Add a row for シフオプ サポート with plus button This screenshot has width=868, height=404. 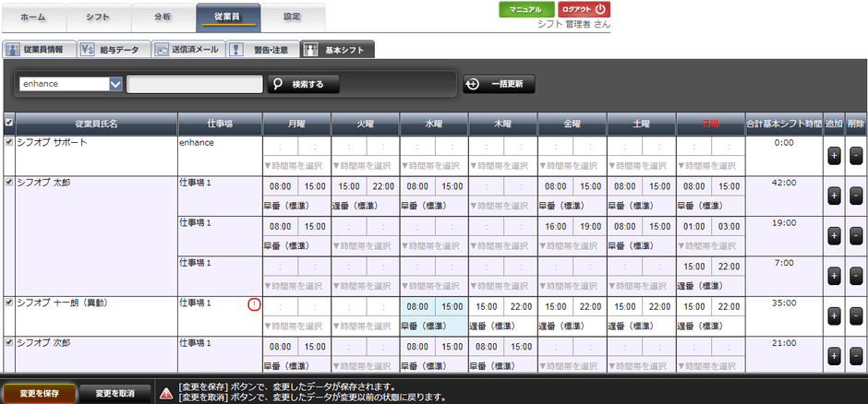point(834,157)
